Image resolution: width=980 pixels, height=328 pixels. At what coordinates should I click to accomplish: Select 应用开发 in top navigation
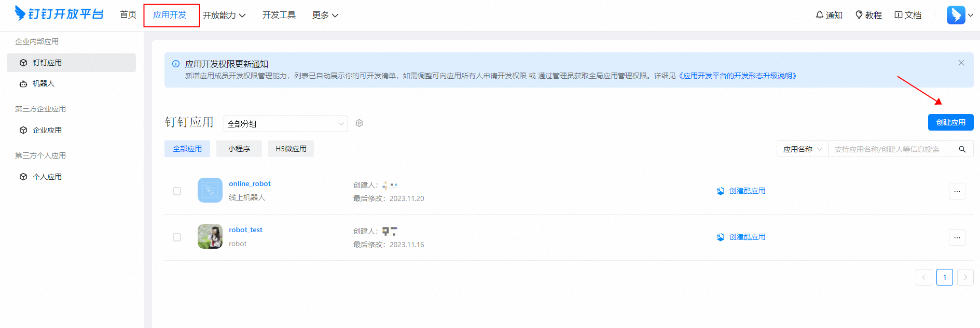(170, 15)
